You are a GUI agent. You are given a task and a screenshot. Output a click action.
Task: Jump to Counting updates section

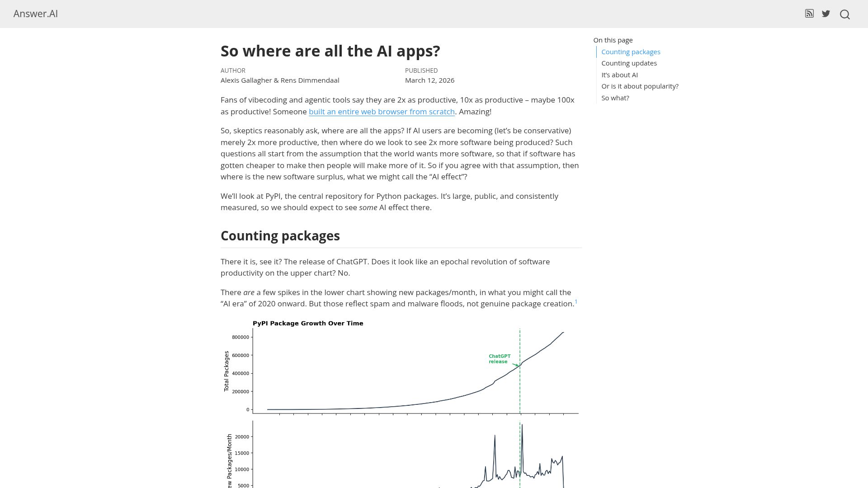pos(629,63)
